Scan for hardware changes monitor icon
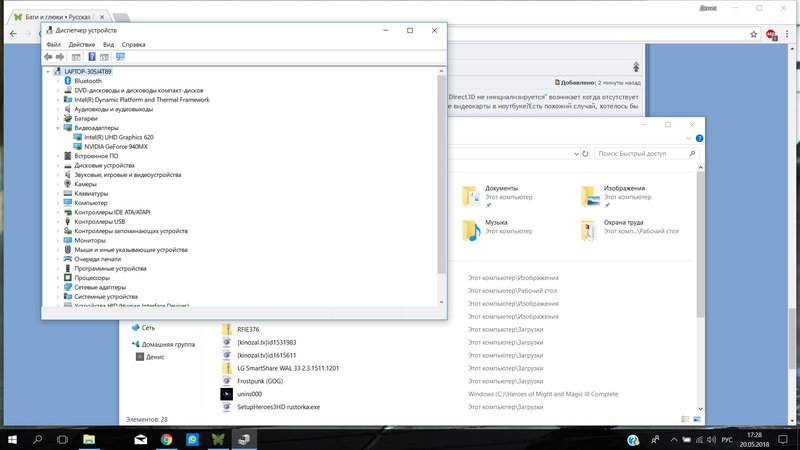 click(x=120, y=57)
